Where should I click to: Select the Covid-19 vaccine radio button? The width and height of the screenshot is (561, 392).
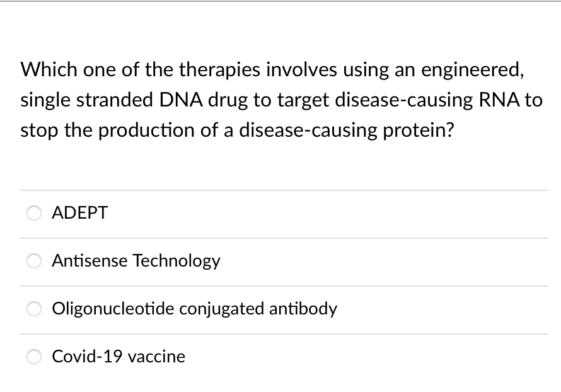coord(34,357)
